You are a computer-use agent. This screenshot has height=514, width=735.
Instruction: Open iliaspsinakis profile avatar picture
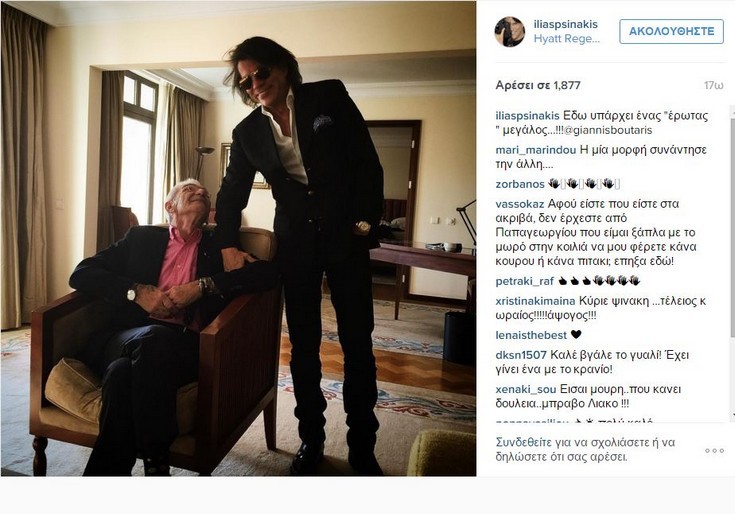[510, 31]
